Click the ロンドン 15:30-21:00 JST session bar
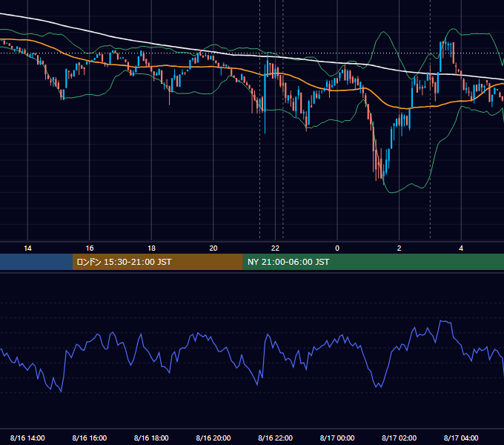This screenshot has width=504, height=445. tap(157, 262)
